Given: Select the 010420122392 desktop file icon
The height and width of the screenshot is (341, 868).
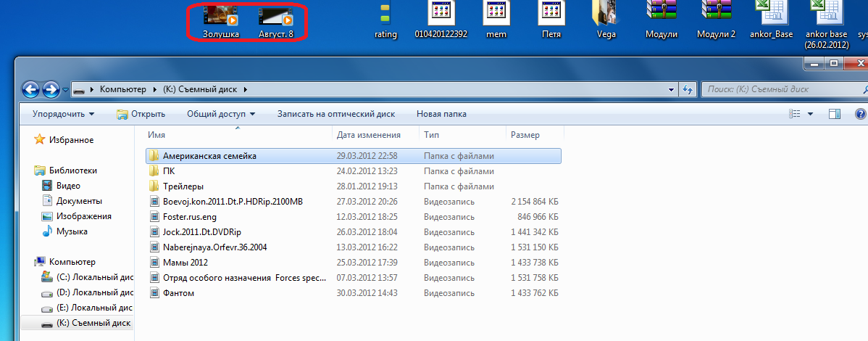Looking at the screenshot, I should coord(441,20).
